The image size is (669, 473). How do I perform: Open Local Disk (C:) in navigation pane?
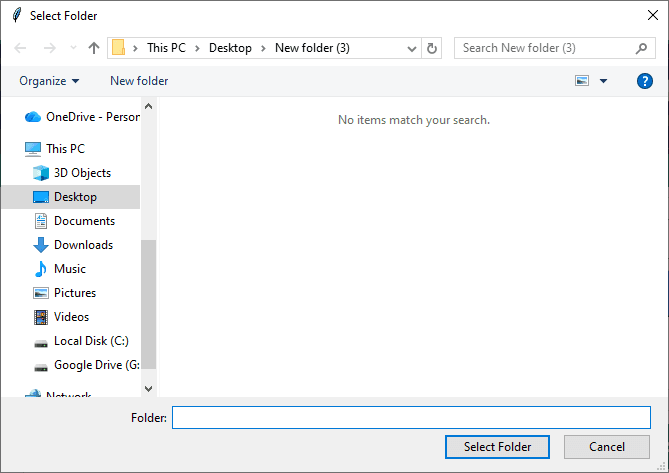(x=81, y=341)
